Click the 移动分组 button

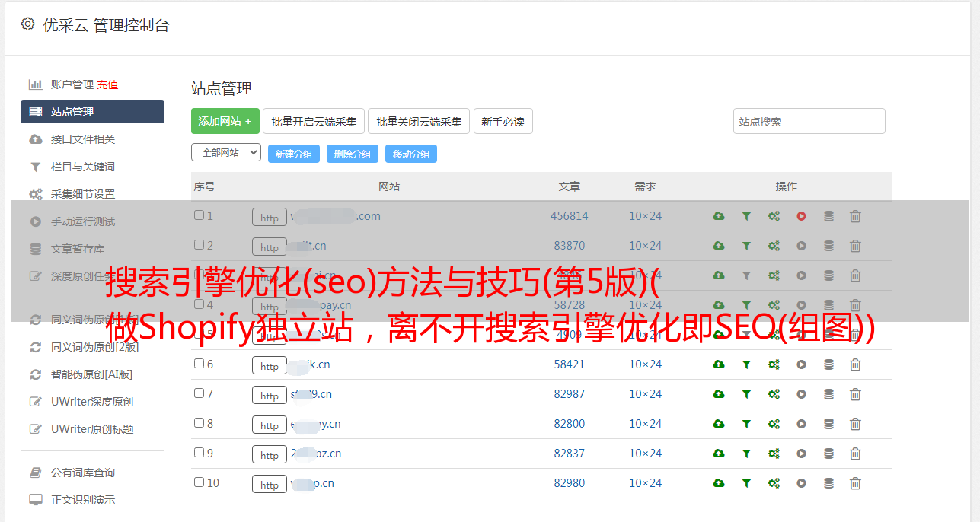tap(411, 154)
